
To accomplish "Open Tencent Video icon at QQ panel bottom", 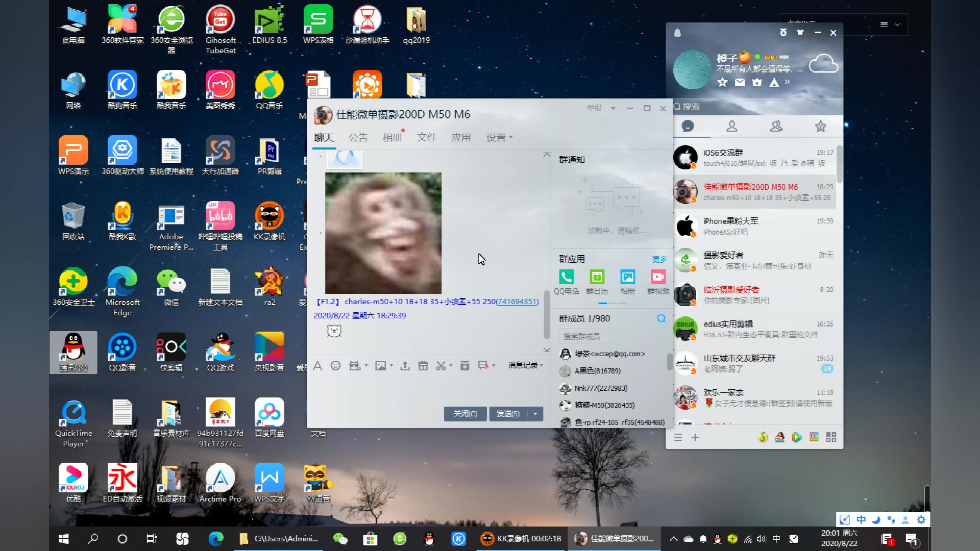I will point(796,437).
